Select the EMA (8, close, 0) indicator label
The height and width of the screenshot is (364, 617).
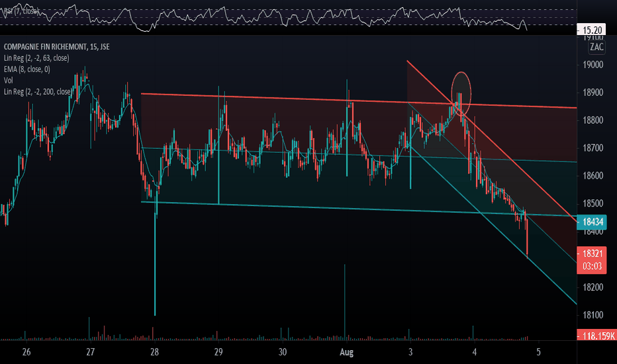point(26,69)
